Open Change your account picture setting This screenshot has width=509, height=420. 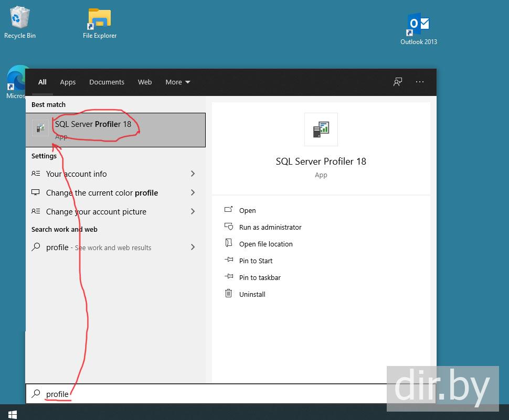tap(115, 211)
